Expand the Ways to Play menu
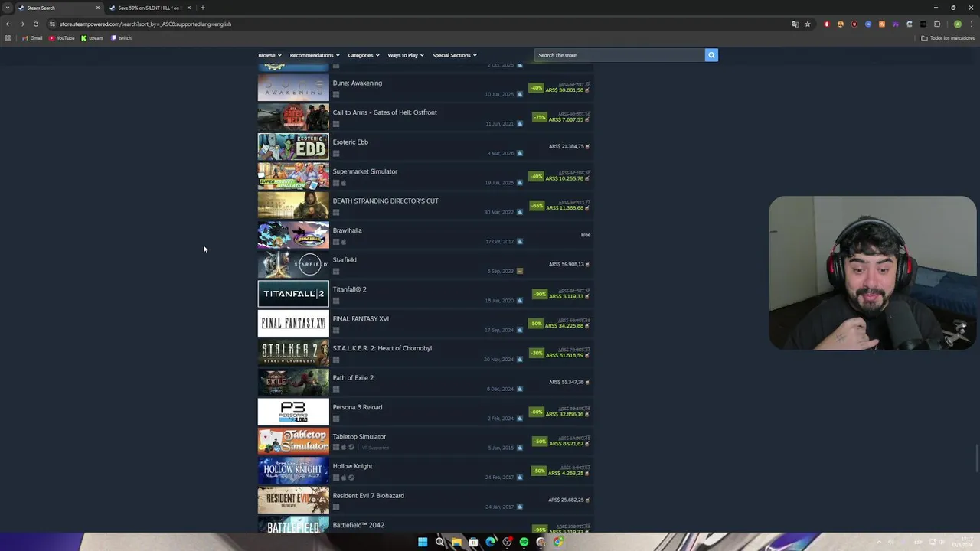The height and width of the screenshot is (551, 980). coord(405,55)
